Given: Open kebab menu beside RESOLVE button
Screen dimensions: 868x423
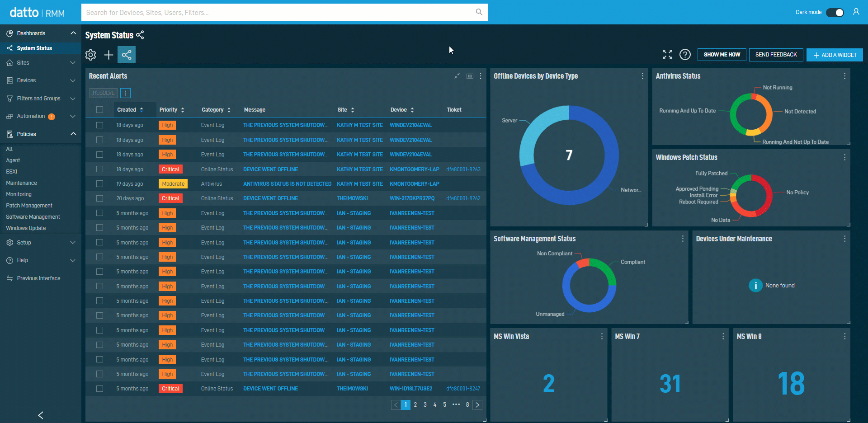Looking at the screenshot, I should click(x=126, y=93).
